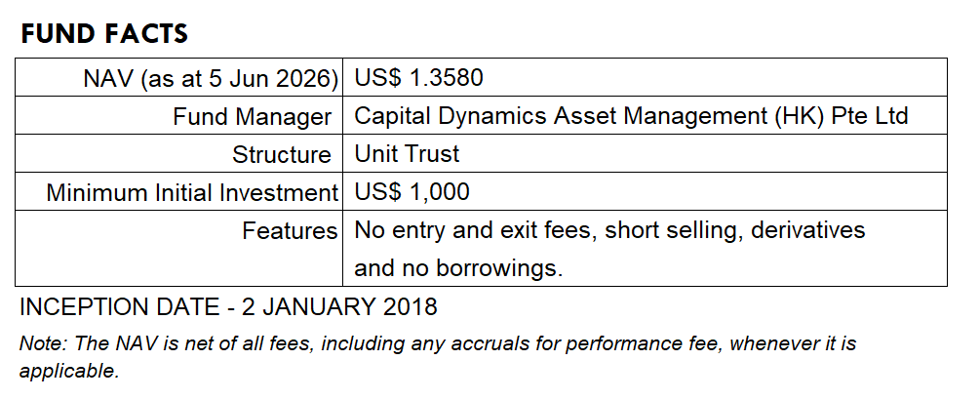Click the word 'derivatives' in Features
This screenshot has height=400, width=980.
(807, 230)
